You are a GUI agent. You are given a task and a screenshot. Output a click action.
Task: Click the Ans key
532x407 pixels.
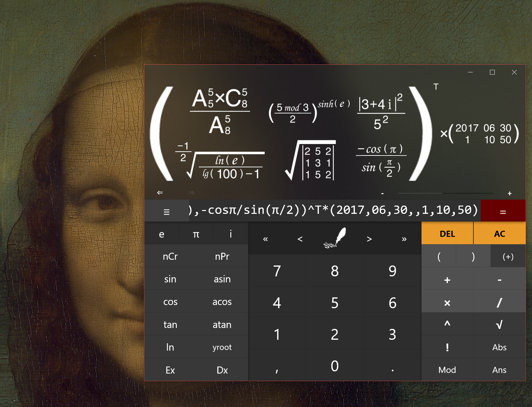pyautogui.click(x=500, y=370)
